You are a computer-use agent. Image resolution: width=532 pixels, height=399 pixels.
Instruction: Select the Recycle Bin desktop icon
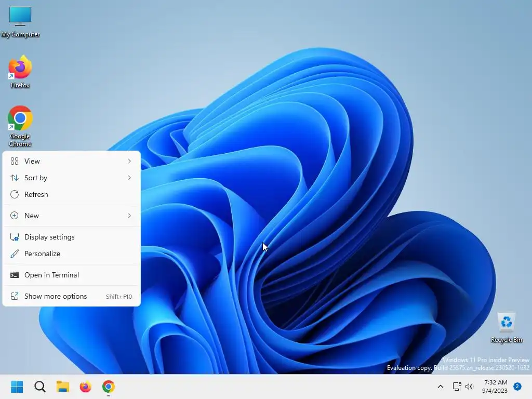pos(506,328)
